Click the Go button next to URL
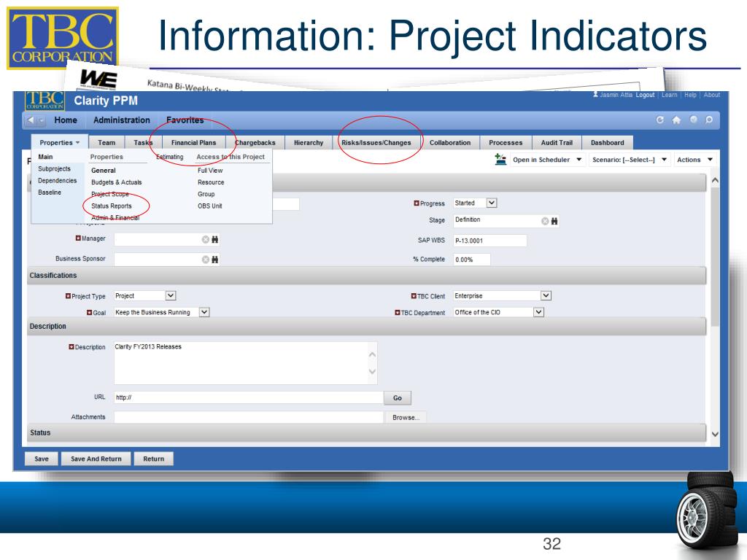Image resolution: width=747 pixels, height=560 pixels. [x=398, y=397]
